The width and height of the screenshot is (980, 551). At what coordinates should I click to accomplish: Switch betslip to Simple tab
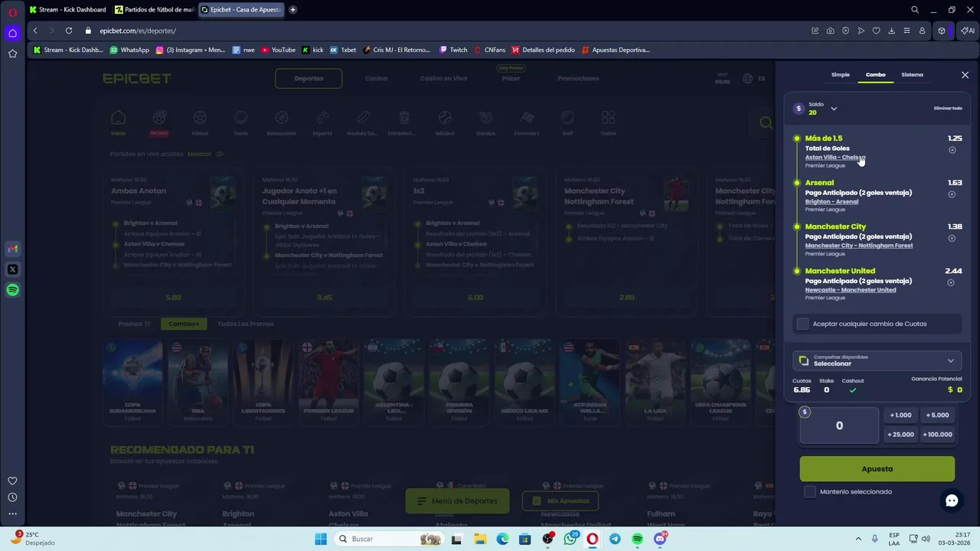click(841, 75)
